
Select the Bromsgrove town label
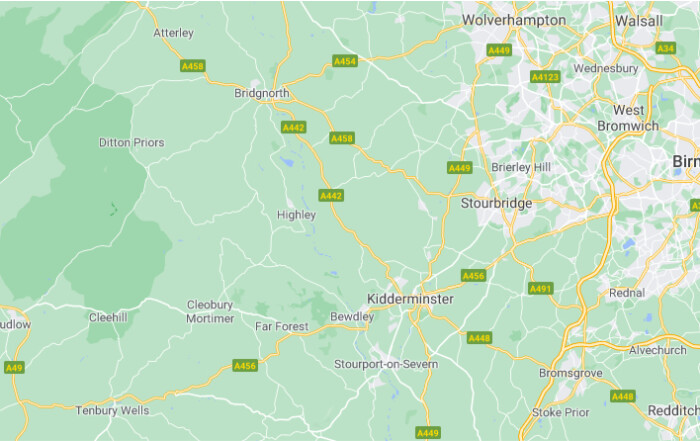(571, 373)
